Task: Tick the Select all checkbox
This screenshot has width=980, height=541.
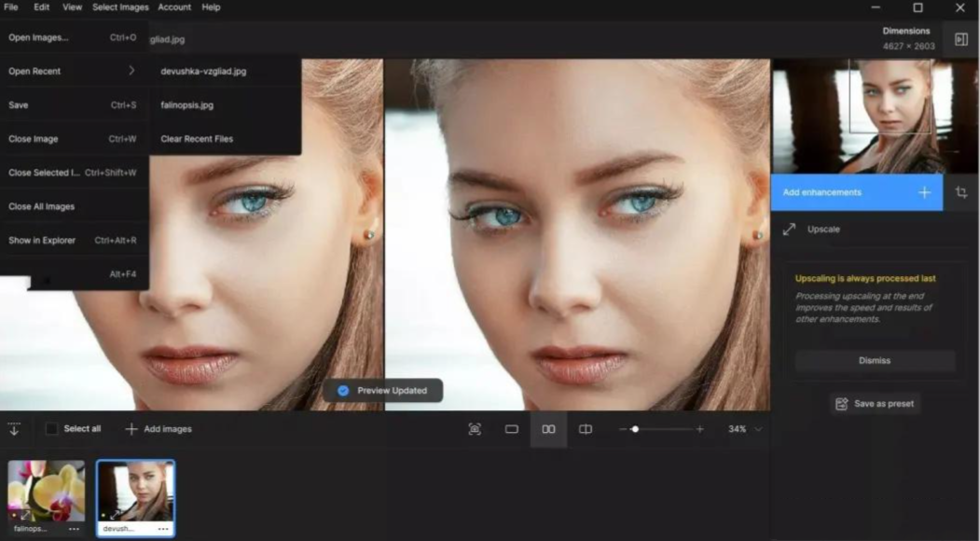Action: [x=52, y=429]
